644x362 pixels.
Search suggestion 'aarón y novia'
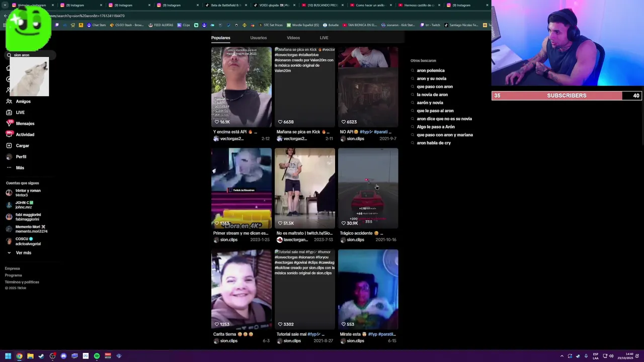[x=430, y=103]
